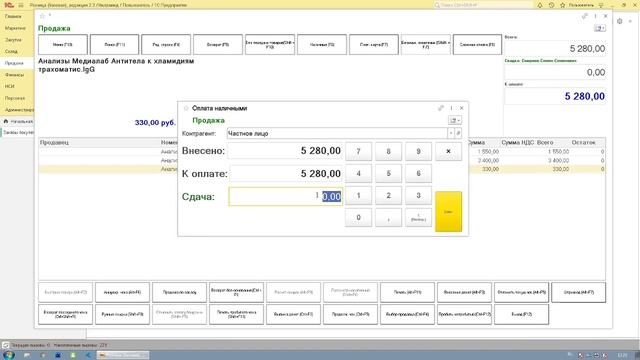Close the Оплата наличными dialog
Viewport: 640px width, 360px height.
point(462,108)
